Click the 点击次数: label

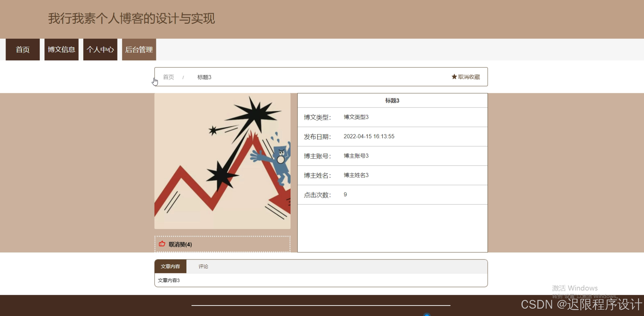[x=317, y=195]
